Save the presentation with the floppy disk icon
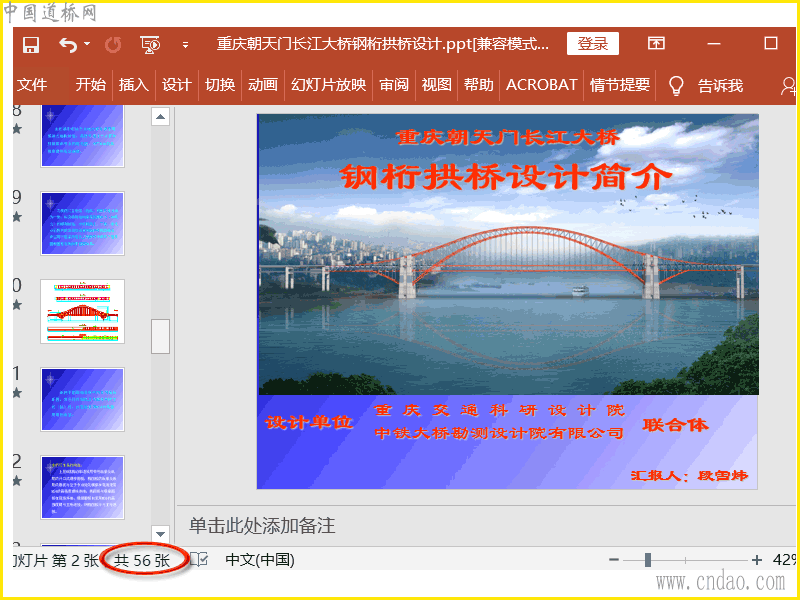 pyautogui.click(x=31, y=45)
